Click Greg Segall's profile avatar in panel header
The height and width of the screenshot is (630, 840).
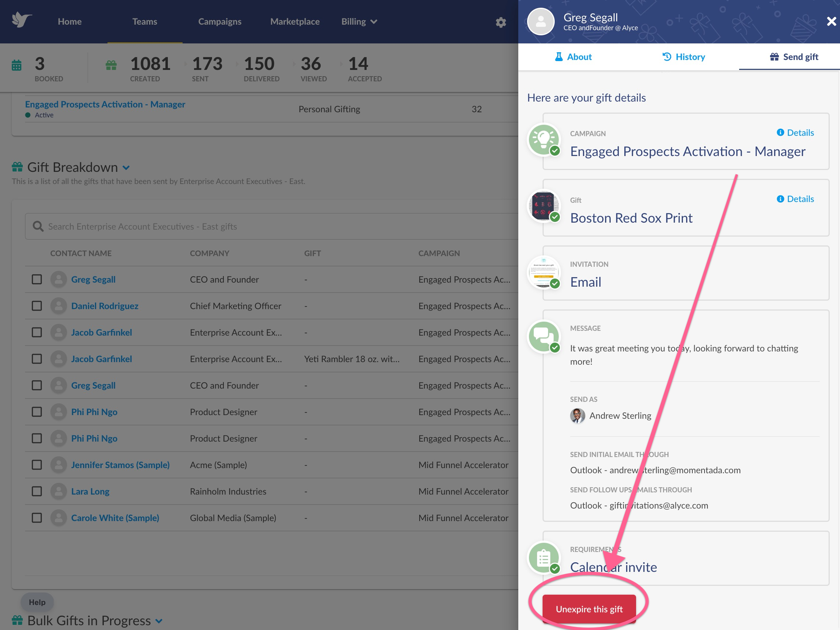[x=541, y=22]
